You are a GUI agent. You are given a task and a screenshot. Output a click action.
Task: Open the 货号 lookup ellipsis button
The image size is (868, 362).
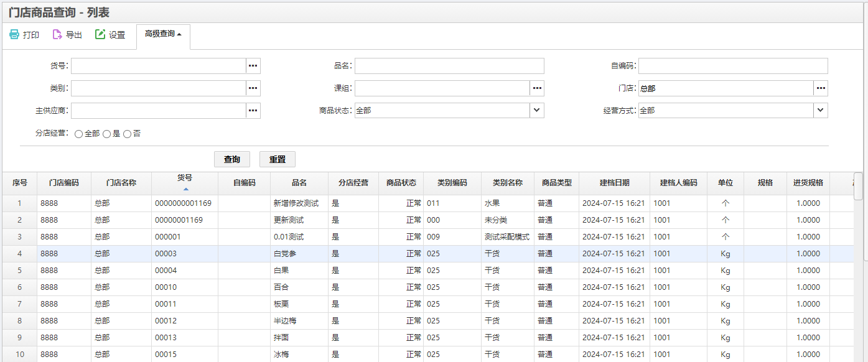coord(253,66)
